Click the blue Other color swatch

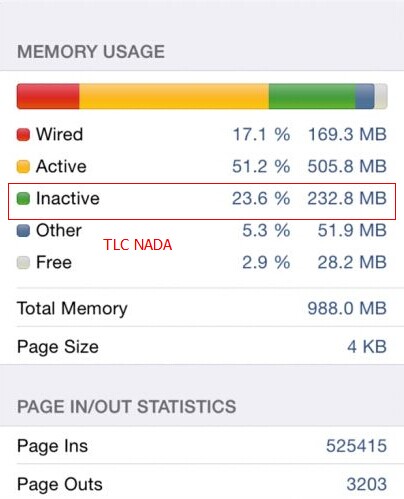click(x=23, y=231)
